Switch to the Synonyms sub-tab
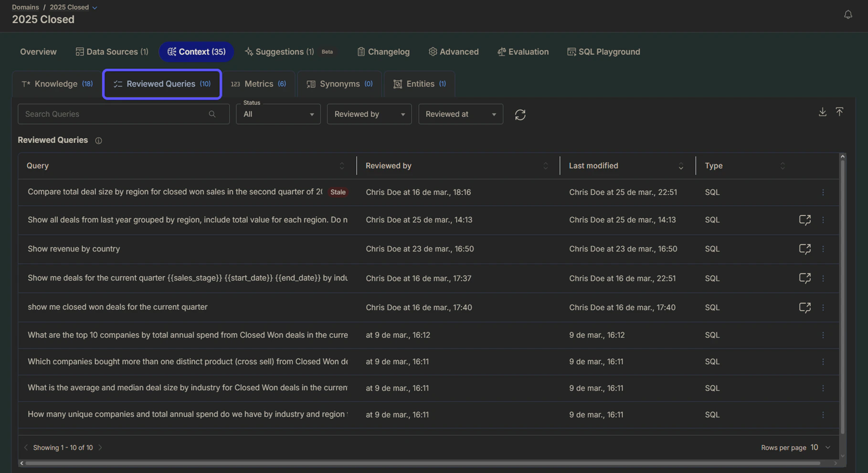868x473 pixels. 339,84
